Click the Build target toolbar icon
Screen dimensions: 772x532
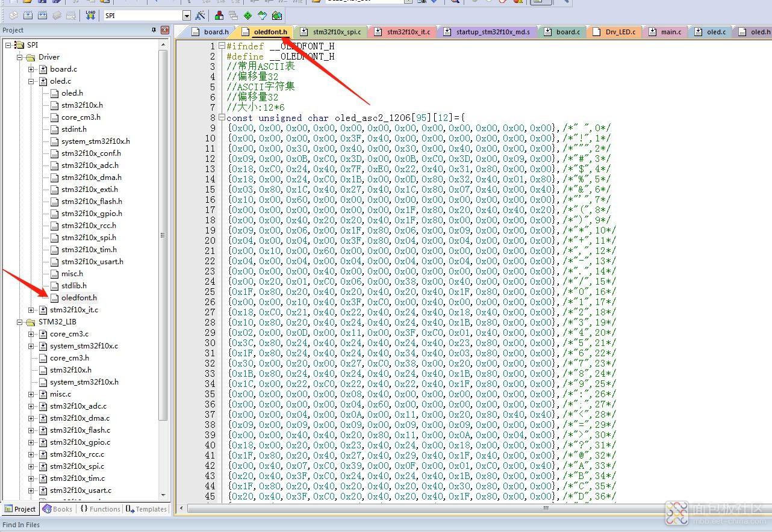point(28,15)
